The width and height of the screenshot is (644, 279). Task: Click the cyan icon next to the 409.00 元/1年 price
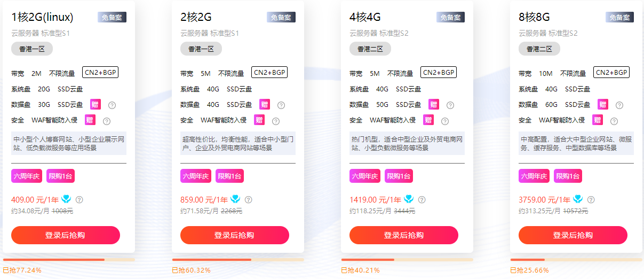pyautogui.click(x=67, y=199)
